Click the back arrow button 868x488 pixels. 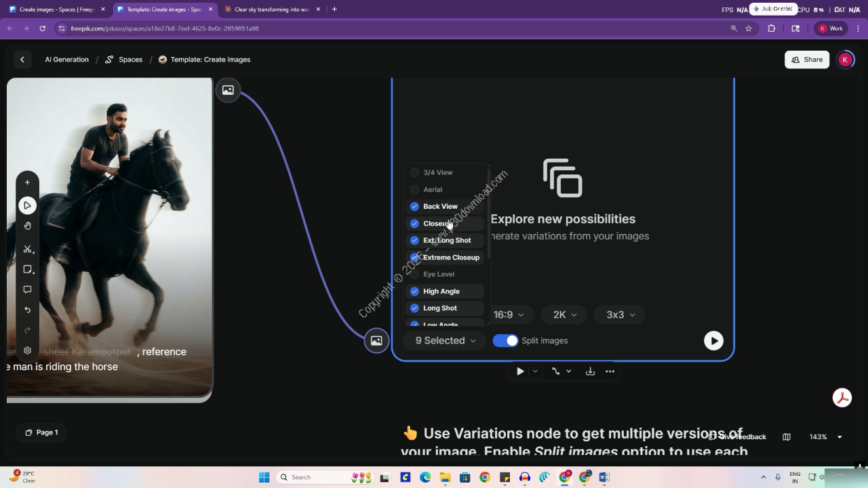pyautogui.click(x=22, y=60)
